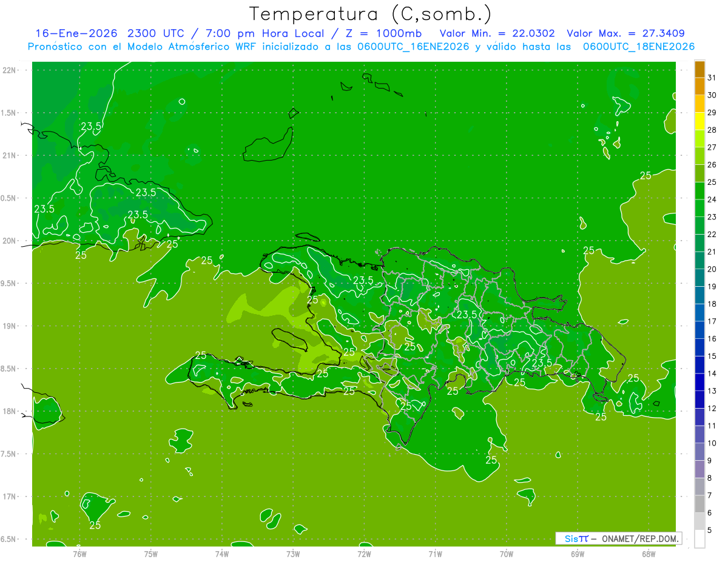Click the "72W" longitude axis label

pyautogui.click(x=364, y=554)
